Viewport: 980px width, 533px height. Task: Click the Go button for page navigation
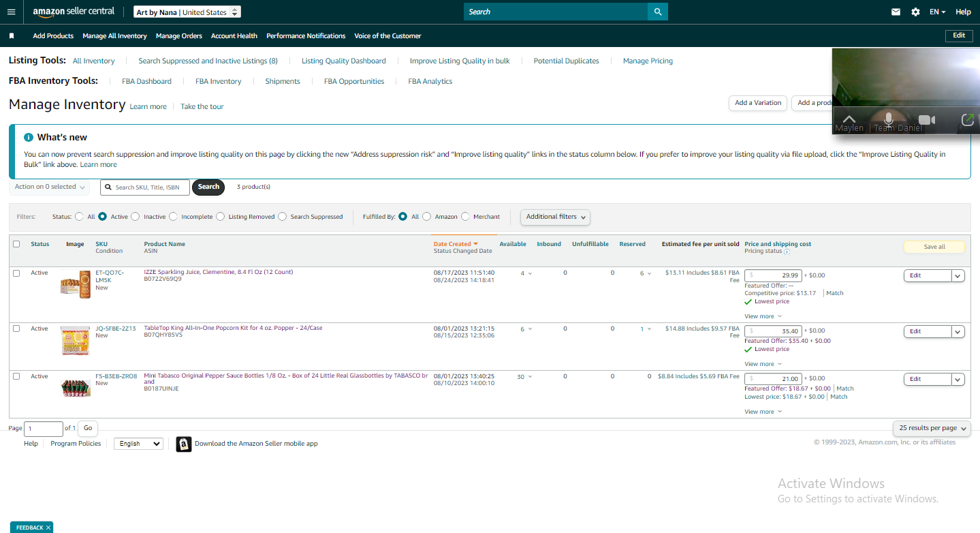pos(88,428)
